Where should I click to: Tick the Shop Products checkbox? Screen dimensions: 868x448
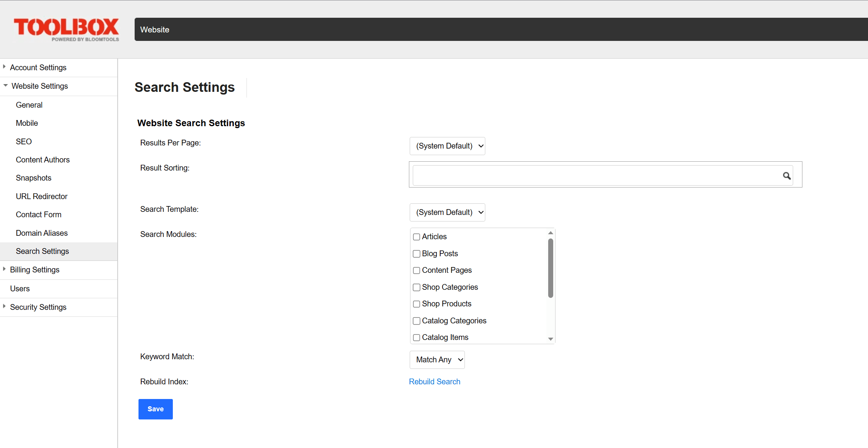pos(416,304)
